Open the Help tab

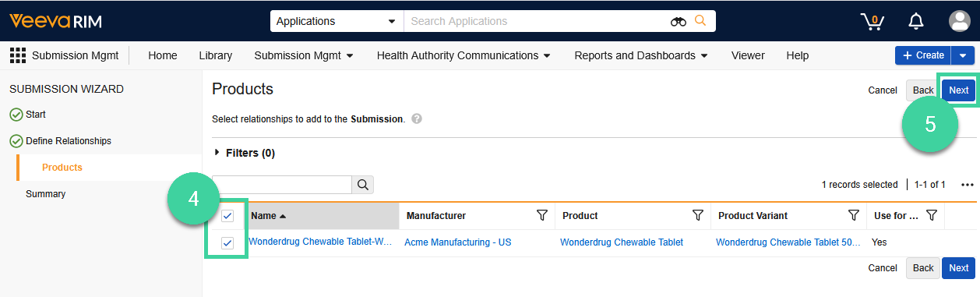tap(798, 55)
